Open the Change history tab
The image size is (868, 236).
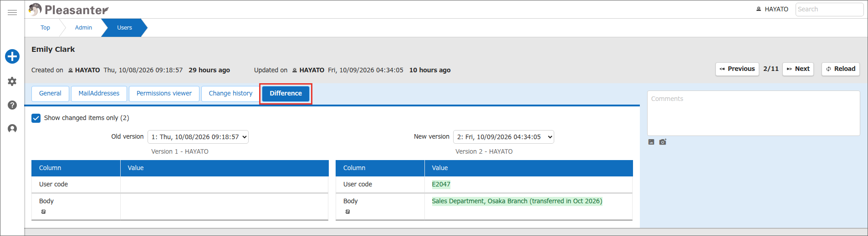(x=230, y=94)
